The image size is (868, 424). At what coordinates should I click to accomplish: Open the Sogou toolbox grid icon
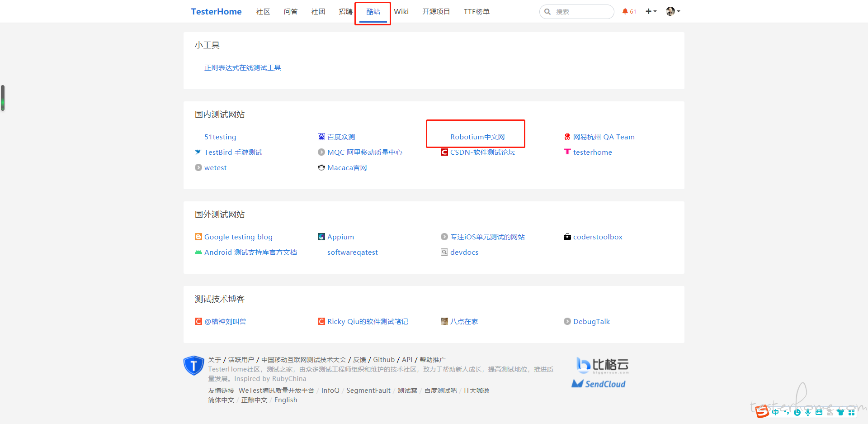pos(851,412)
